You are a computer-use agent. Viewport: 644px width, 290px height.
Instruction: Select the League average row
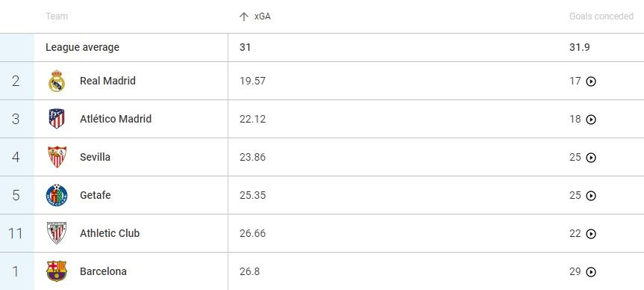(322, 47)
